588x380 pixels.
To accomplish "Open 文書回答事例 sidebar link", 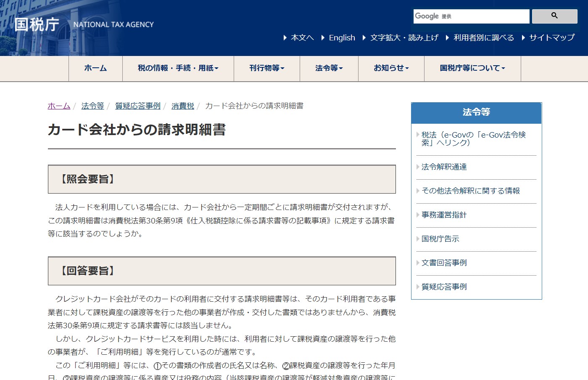I will pyautogui.click(x=444, y=263).
